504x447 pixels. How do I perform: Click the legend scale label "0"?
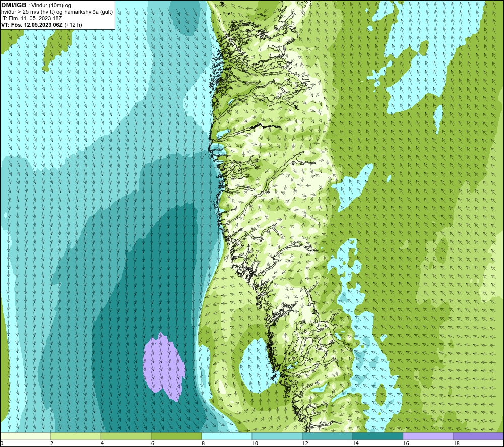point(2,443)
